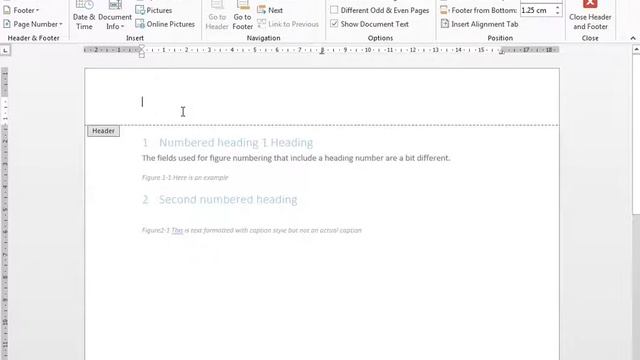This screenshot has height=360, width=640.
Task: Click Insert Alignment Tab
Action: pos(480,24)
